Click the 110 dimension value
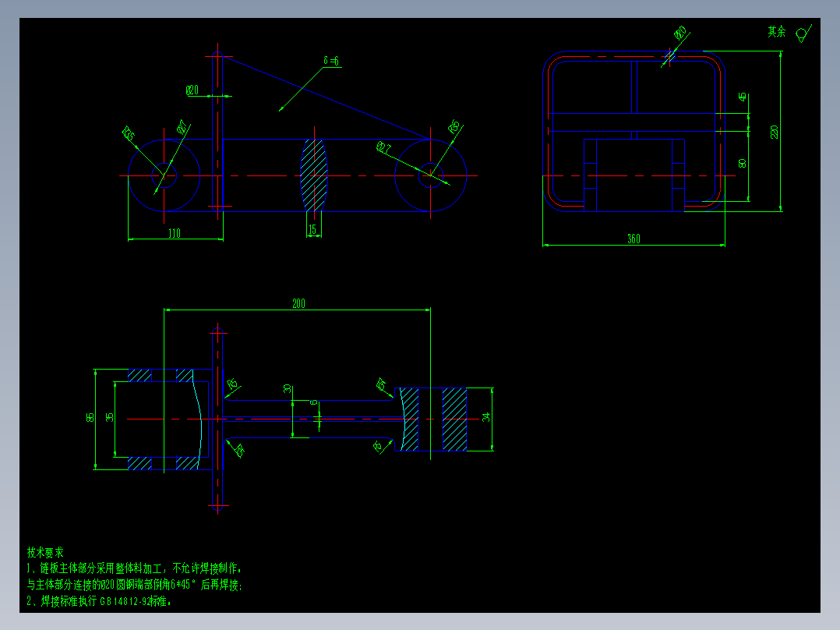 (x=175, y=233)
